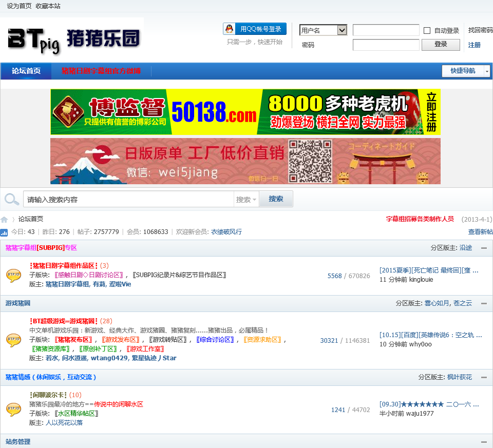
Task: Open latest post [2015夏季][死亡笔记 最终回]
Action: (x=429, y=270)
